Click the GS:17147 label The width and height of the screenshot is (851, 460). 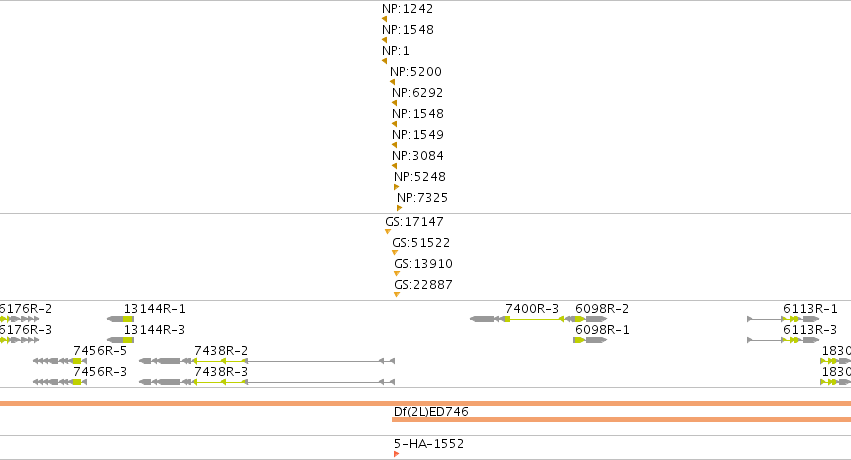(x=414, y=222)
